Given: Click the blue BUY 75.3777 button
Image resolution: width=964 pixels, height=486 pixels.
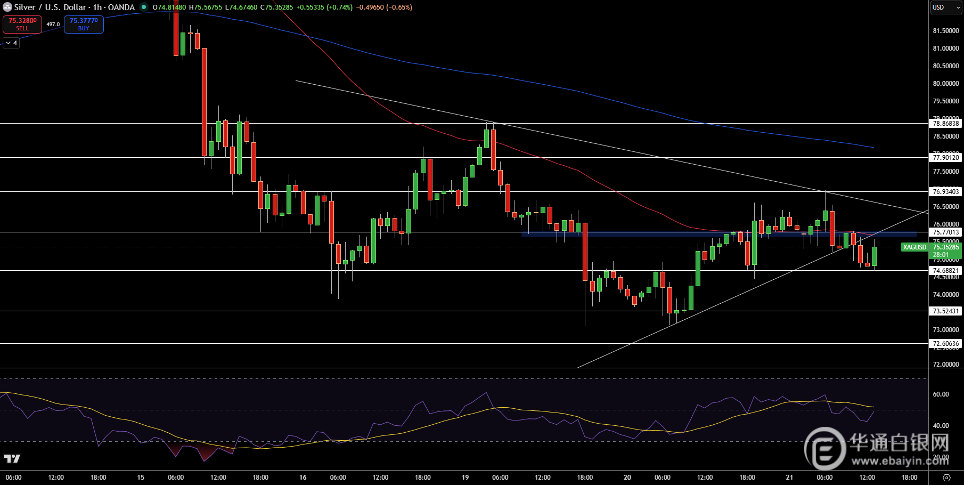Looking at the screenshot, I should (x=84, y=24).
